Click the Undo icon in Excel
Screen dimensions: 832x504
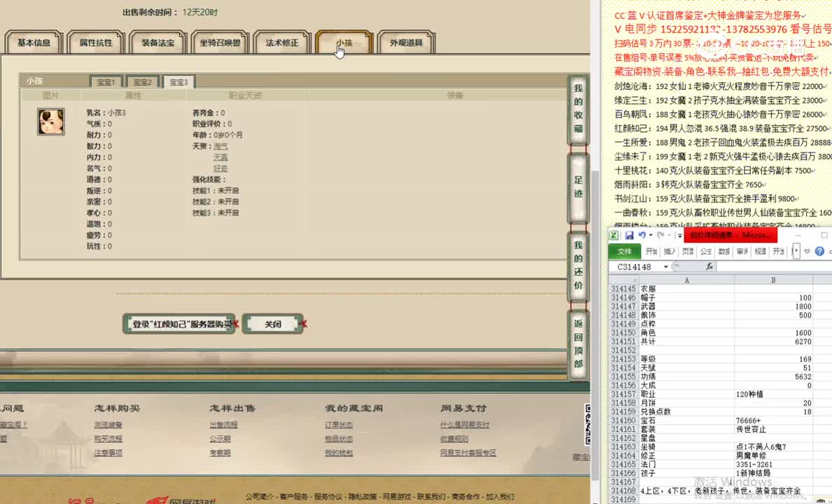pos(643,235)
